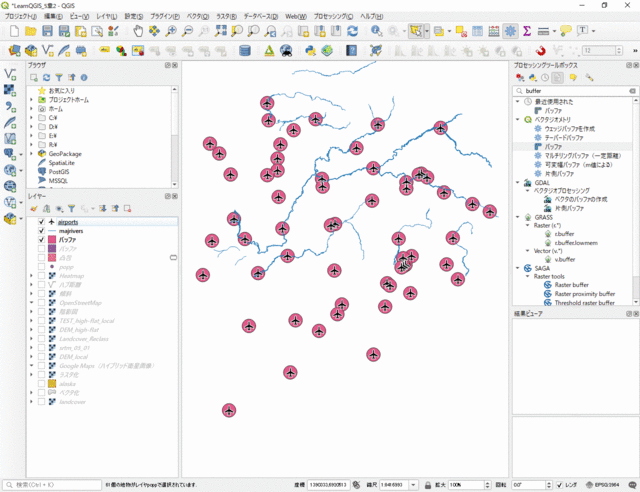Uncheck the bold バッファ layer checkbox

(41, 240)
